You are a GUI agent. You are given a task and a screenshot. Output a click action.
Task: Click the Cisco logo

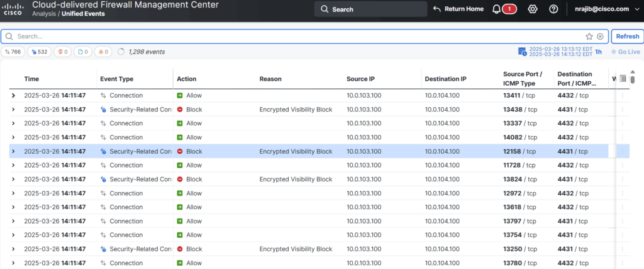pos(13,9)
